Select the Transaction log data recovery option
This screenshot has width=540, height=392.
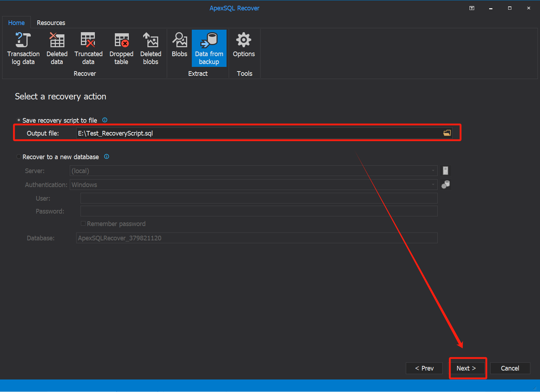click(x=23, y=48)
